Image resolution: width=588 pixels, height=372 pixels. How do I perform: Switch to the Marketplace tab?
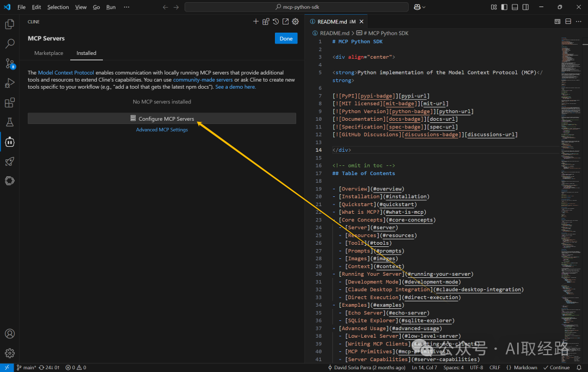pos(49,53)
